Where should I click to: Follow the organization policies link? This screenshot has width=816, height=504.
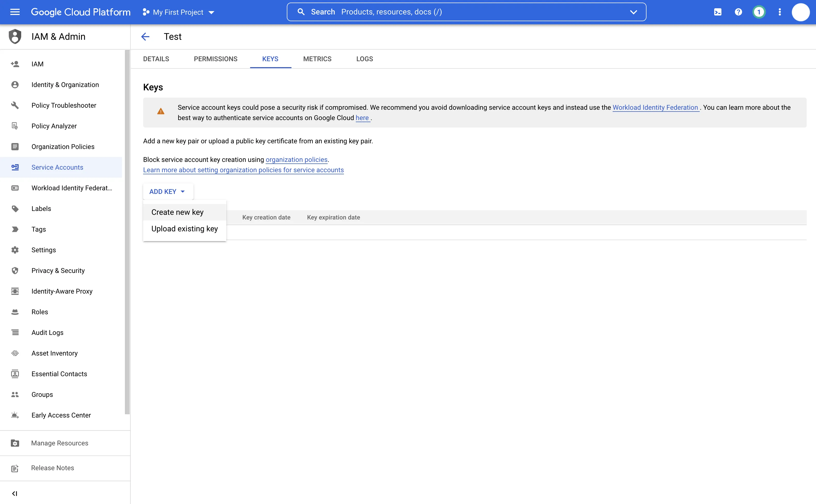(296, 160)
